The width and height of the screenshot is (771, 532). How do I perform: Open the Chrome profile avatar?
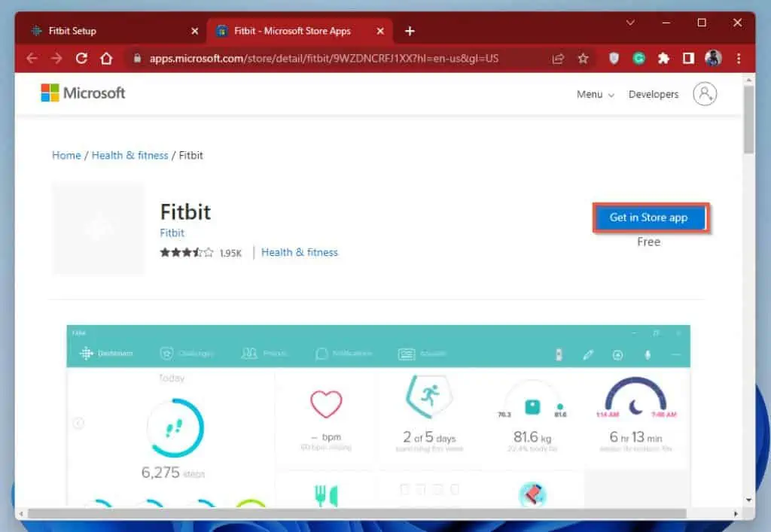[713, 59]
